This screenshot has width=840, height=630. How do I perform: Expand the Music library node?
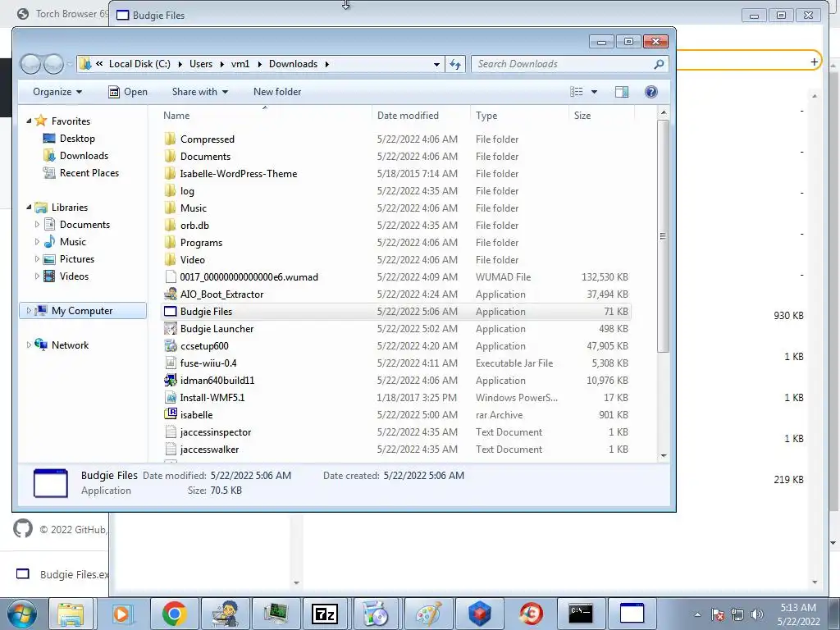pos(37,242)
